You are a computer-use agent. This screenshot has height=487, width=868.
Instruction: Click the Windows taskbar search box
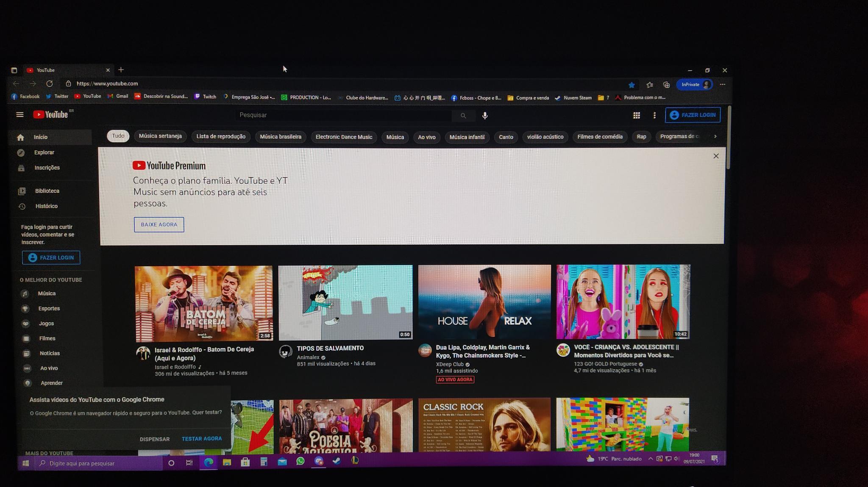pyautogui.click(x=98, y=463)
